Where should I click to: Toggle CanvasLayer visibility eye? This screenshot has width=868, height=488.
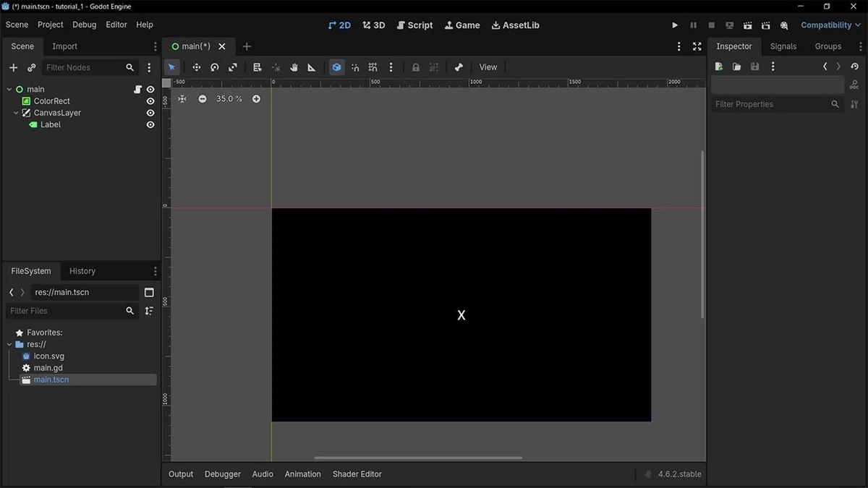click(x=150, y=113)
